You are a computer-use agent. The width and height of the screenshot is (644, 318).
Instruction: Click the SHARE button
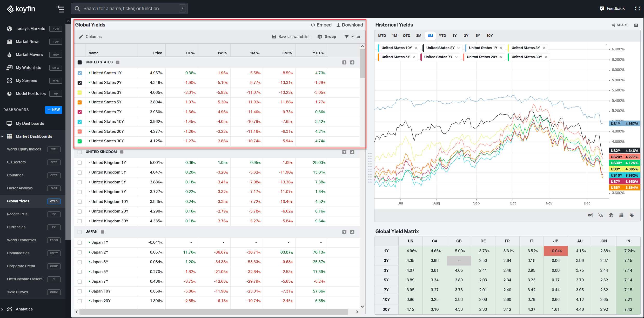(x=620, y=25)
